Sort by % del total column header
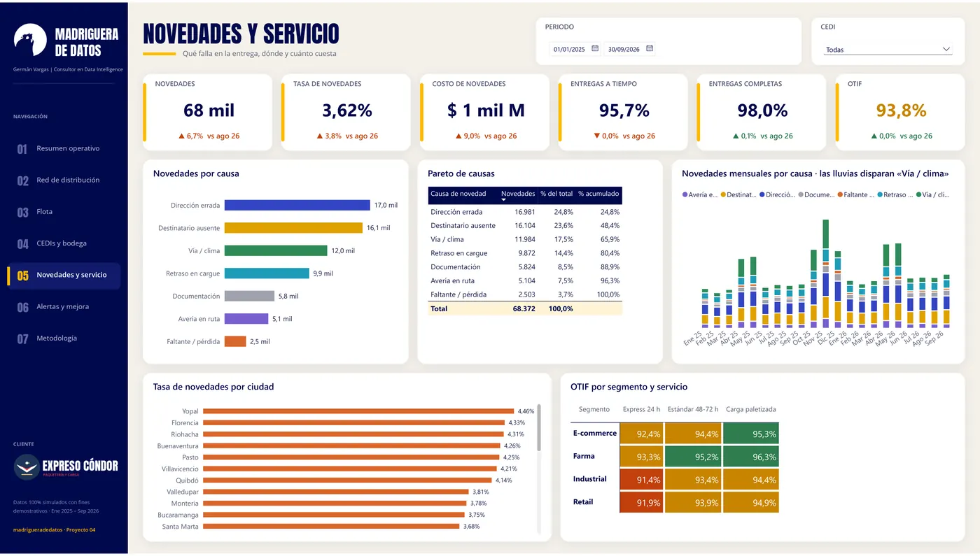980x556 pixels. [556, 194]
